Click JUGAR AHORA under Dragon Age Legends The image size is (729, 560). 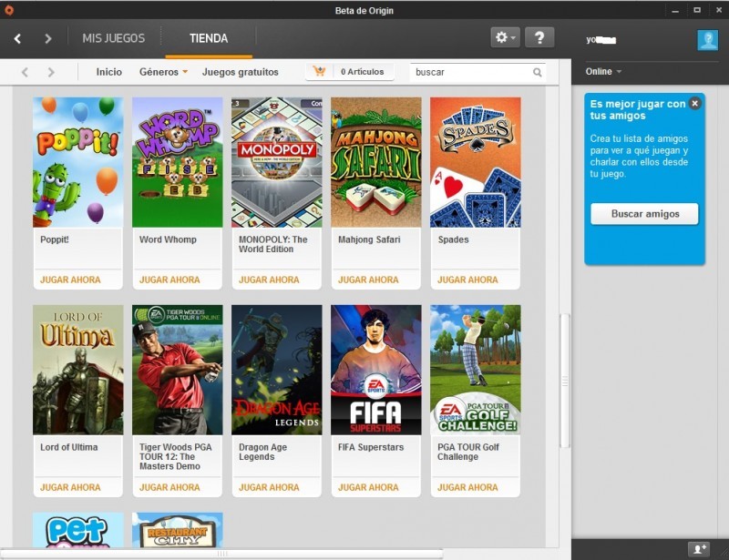click(x=269, y=487)
